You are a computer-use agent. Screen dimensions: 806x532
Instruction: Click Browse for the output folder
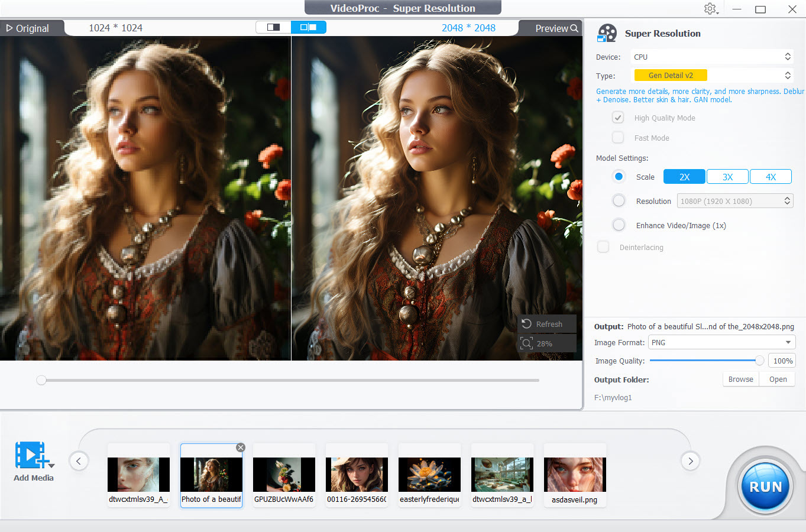coord(740,379)
